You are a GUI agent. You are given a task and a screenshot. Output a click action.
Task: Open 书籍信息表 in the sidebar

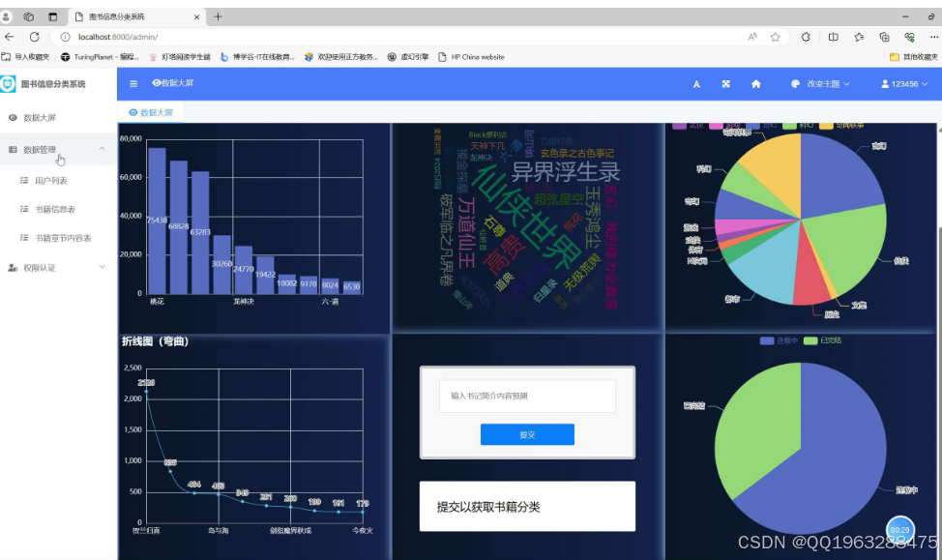click(58, 209)
